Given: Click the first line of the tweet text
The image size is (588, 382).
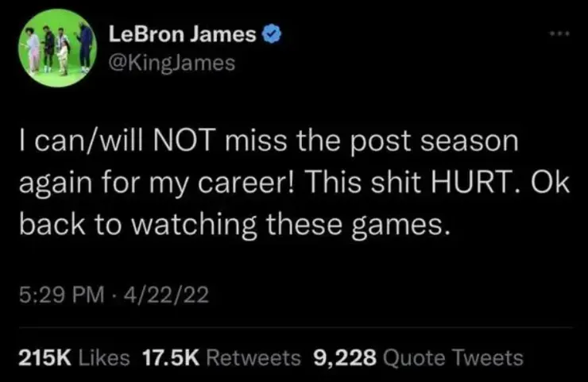Looking at the screenshot, I should (269, 141).
